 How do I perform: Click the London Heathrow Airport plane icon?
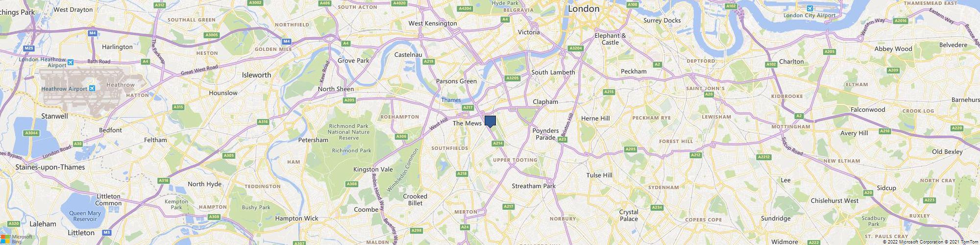pyautogui.click(x=71, y=62)
